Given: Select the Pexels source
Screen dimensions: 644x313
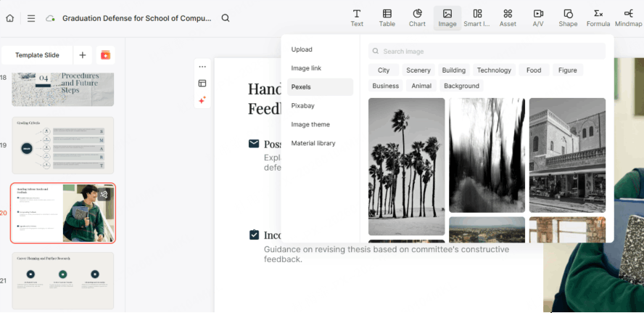Looking at the screenshot, I should click(x=320, y=87).
